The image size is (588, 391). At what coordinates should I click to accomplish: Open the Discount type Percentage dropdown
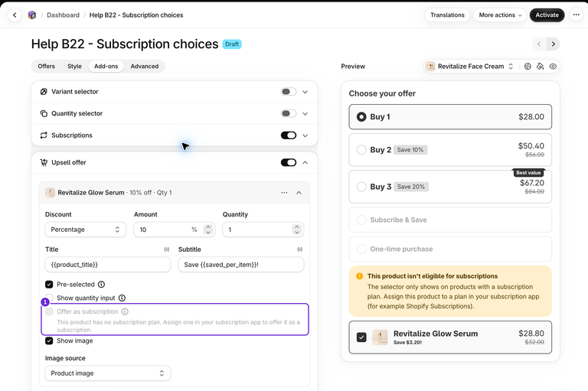pos(86,230)
